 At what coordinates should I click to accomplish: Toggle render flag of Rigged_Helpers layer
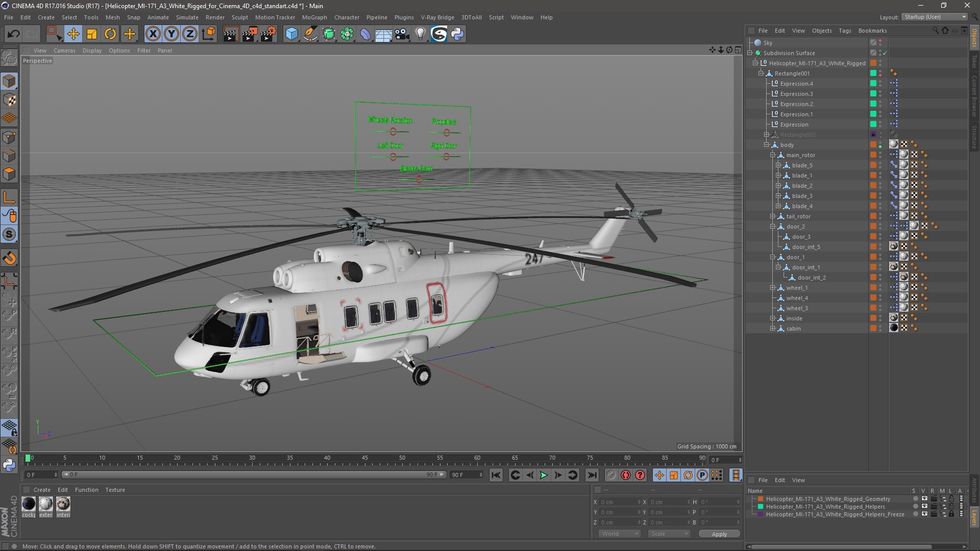(x=934, y=507)
